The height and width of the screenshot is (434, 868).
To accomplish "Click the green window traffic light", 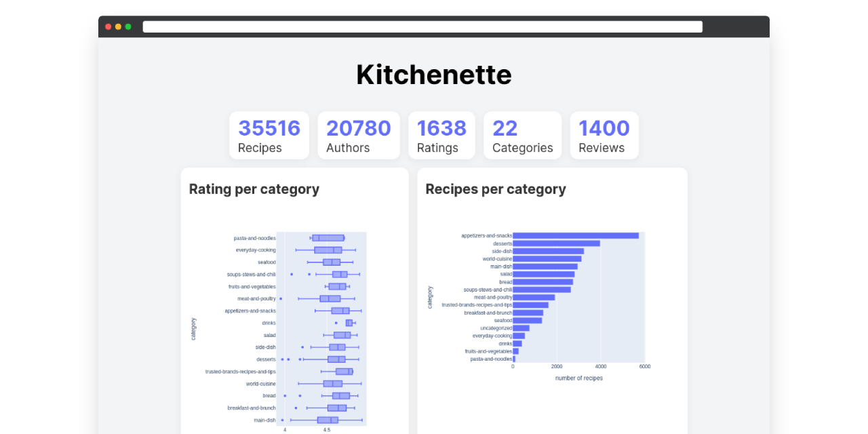I will (x=128, y=26).
